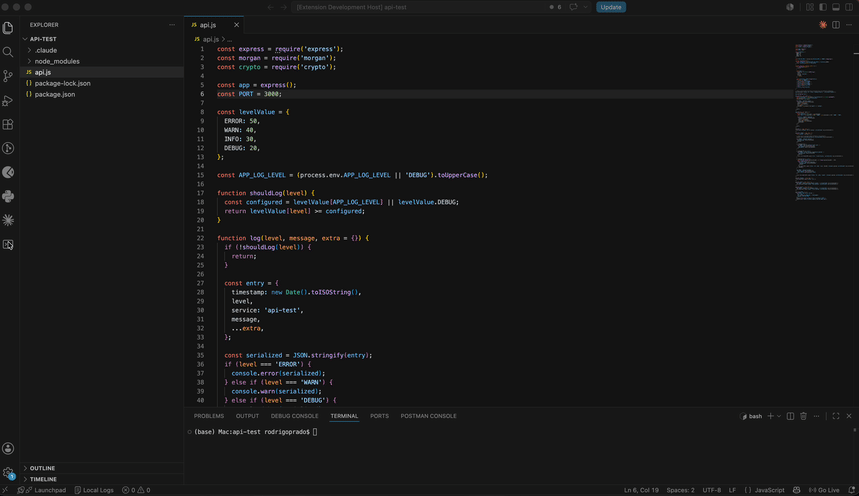The height and width of the screenshot is (496, 859).
Task: Click the Claude icon in editor title bar
Action: 823,25
